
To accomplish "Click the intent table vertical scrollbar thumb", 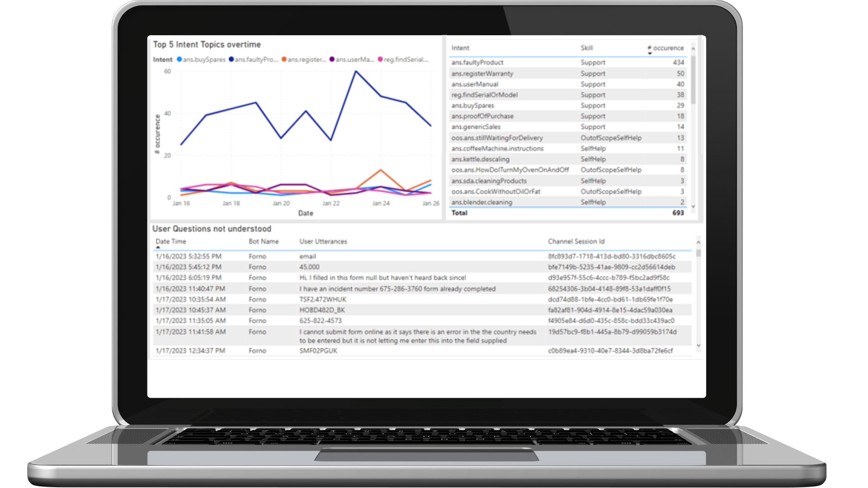I will 693,79.
